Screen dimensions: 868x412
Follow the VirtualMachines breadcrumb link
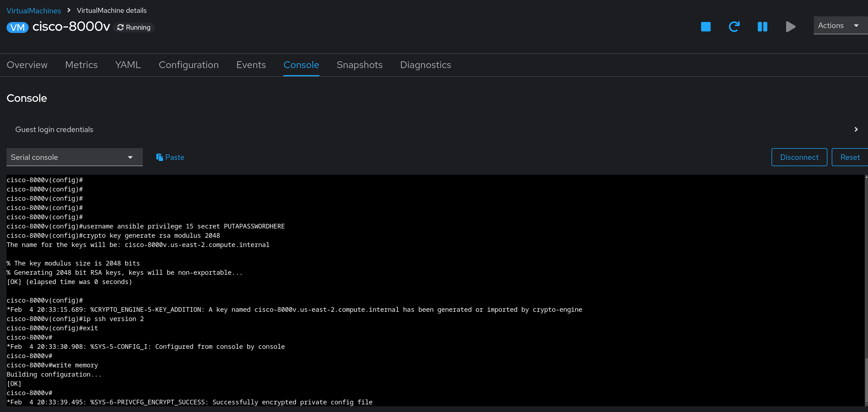[x=34, y=11]
